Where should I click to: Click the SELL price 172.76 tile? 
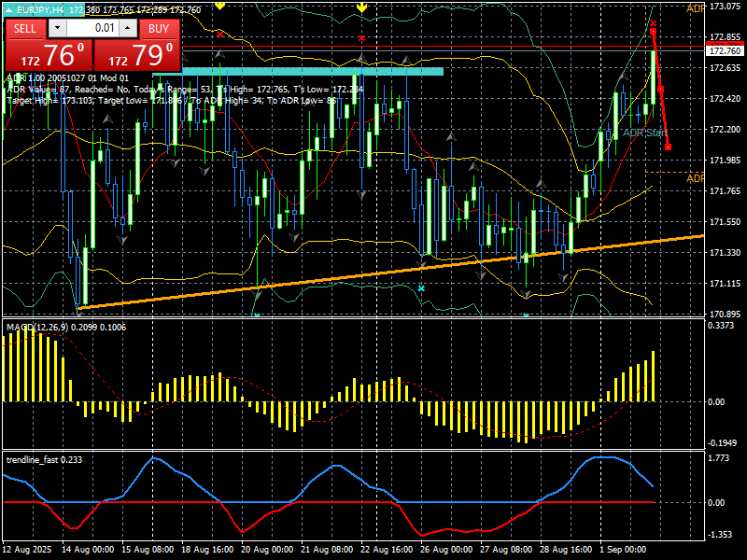pyautogui.click(x=49, y=55)
